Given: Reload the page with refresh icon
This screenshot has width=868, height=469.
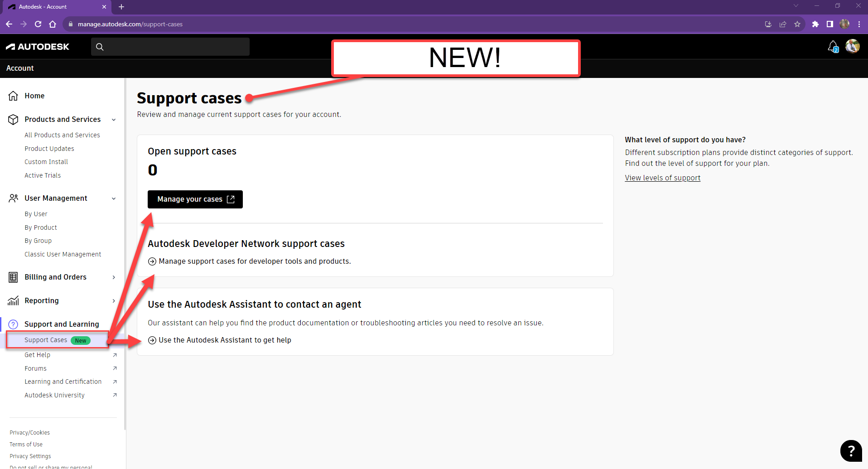Looking at the screenshot, I should click(x=38, y=24).
